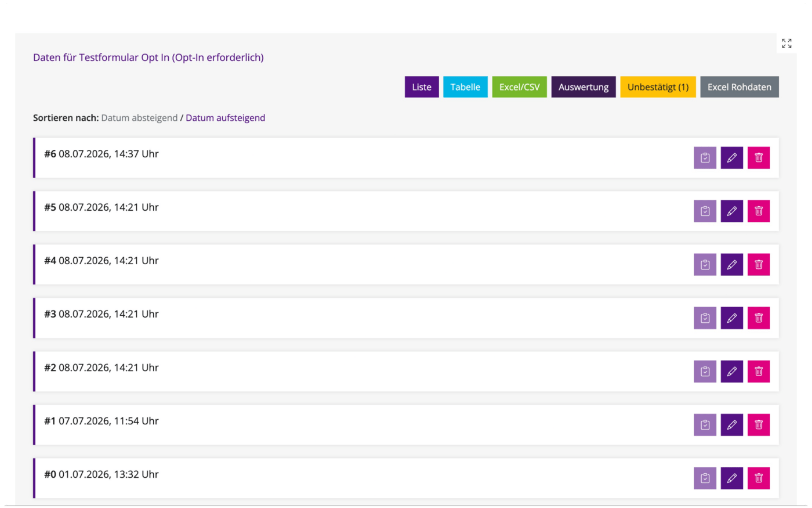The height and width of the screenshot is (508, 812).
Task: Open clipboard details for entry #4
Action: 705,265
